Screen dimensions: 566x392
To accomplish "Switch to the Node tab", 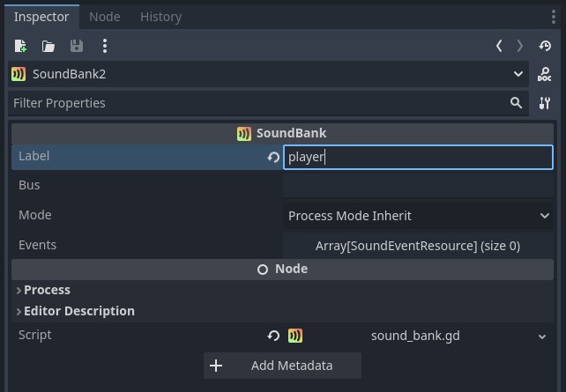I will 105,17.
